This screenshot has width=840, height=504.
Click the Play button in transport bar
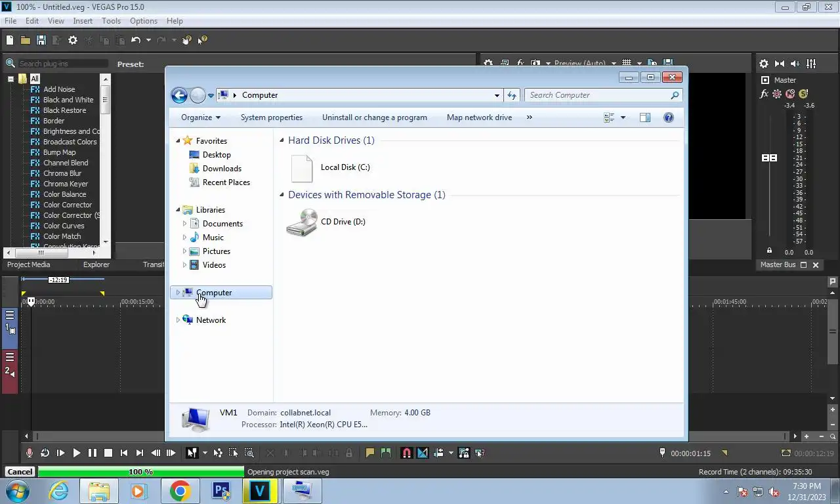(x=76, y=453)
